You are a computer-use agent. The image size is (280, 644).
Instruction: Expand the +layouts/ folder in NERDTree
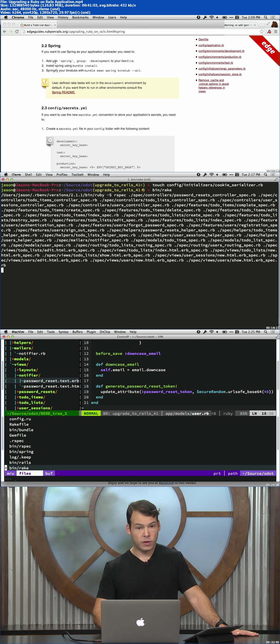coord(27,370)
